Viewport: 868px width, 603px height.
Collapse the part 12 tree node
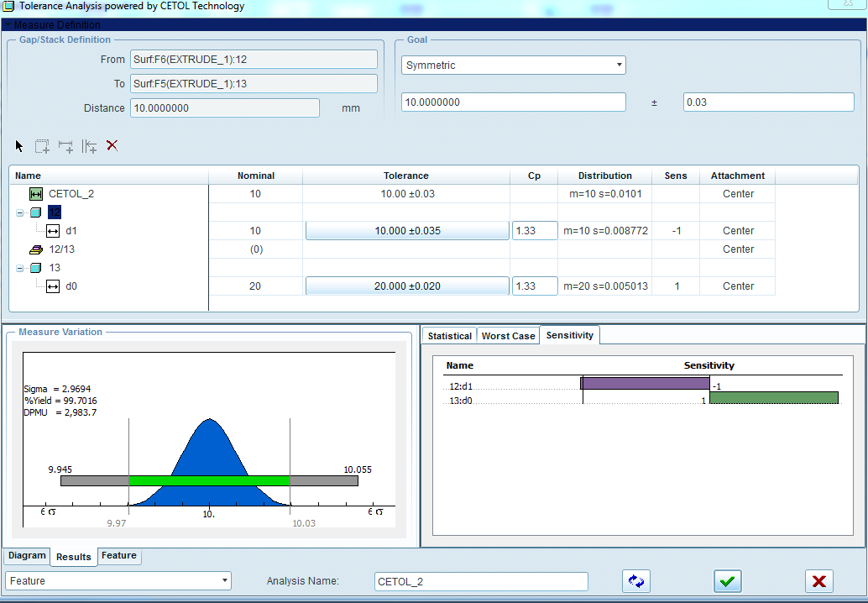[19, 212]
